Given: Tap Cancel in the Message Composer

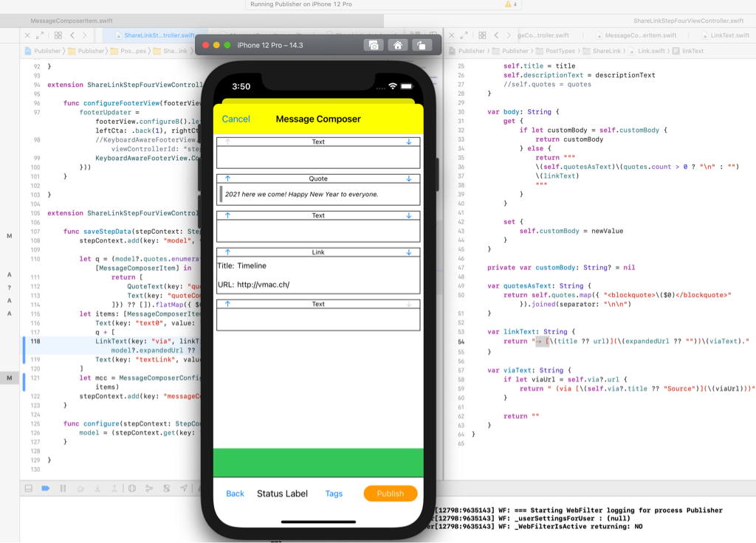Looking at the screenshot, I should click(236, 119).
